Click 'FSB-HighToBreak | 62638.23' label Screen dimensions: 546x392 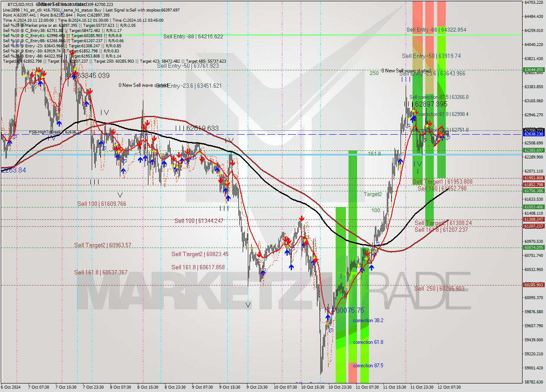click(x=55, y=132)
